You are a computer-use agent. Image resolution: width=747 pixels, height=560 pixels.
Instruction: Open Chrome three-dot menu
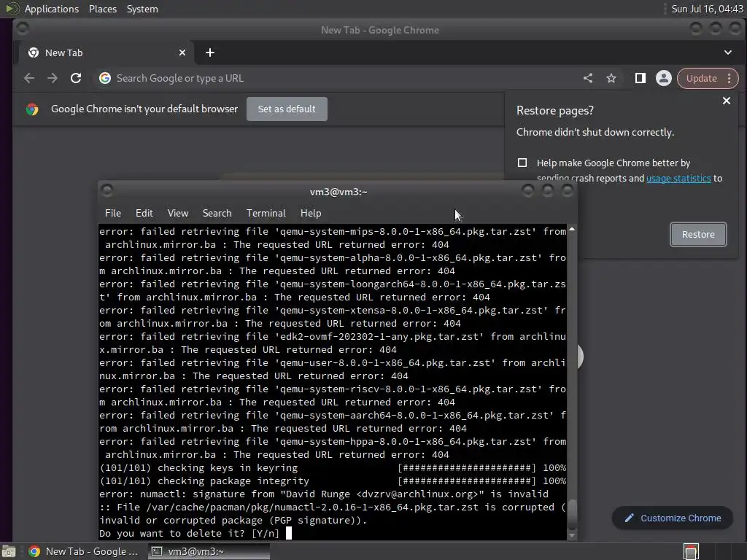click(x=729, y=78)
